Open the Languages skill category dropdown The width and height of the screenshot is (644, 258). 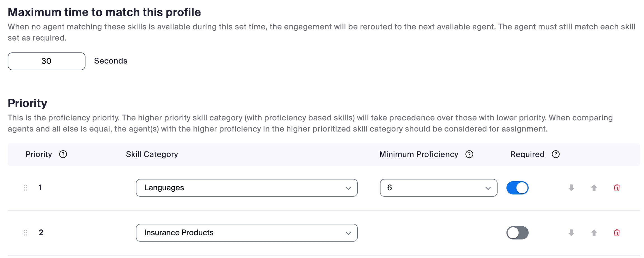(x=247, y=188)
